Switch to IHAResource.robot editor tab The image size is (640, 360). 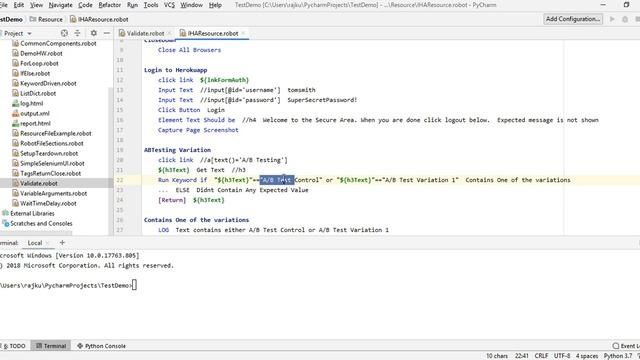pyautogui.click(x=213, y=33)
